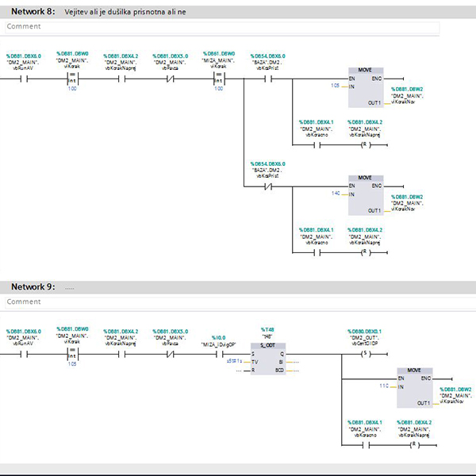The height and width of the screenshot is (476, 476).
Task: Click the MIZA_MAIN viKorak equals comparator
Action: click(x=217, y=79)
